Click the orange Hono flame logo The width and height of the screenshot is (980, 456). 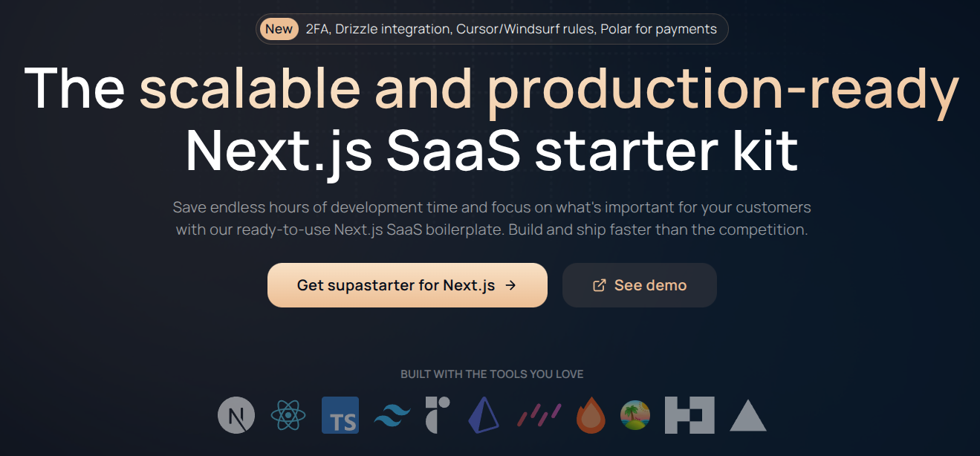pyautogui.click(x=591, y=415)
